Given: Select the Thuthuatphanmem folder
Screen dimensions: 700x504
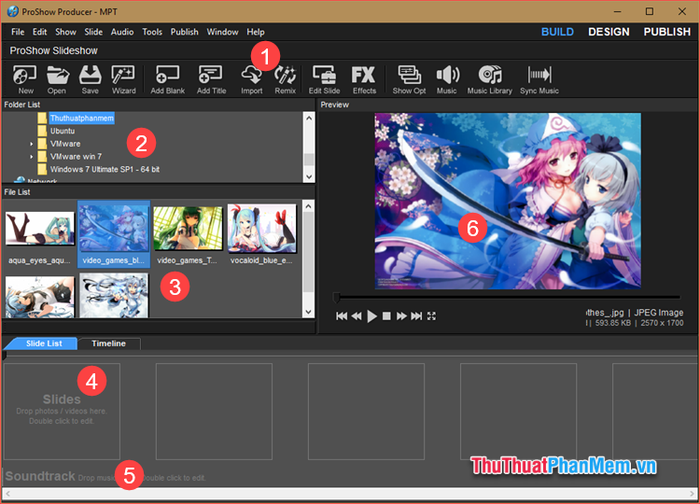Looking at the screenshot, I should point(82,118).
